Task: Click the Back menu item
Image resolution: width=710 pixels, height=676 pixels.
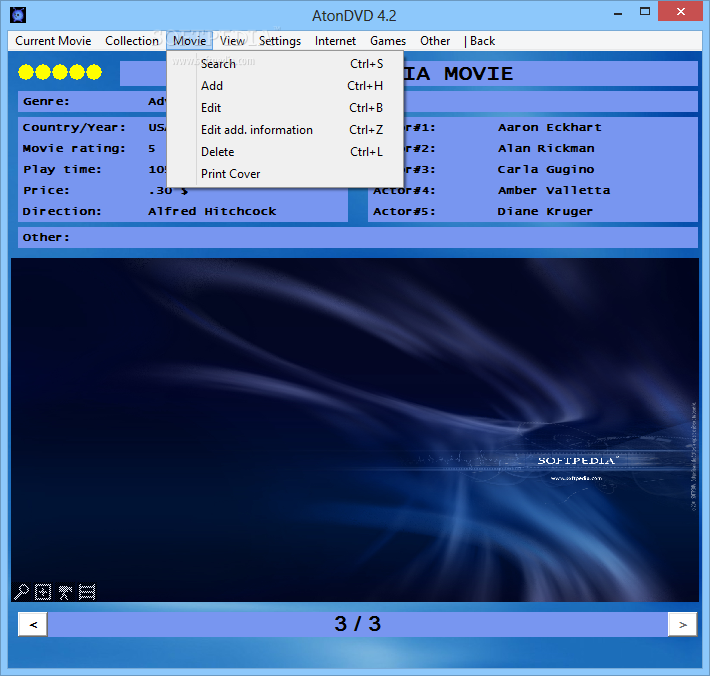Action: (x=480, y=41)
